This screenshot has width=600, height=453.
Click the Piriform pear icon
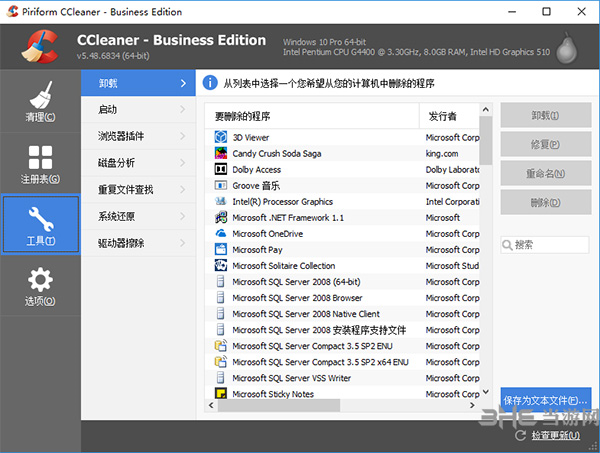[x=566, y=48]
